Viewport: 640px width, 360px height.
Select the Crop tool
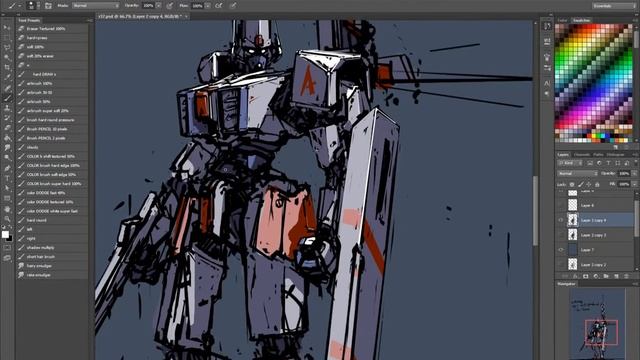pyautogui.click(x=7, y=67)
